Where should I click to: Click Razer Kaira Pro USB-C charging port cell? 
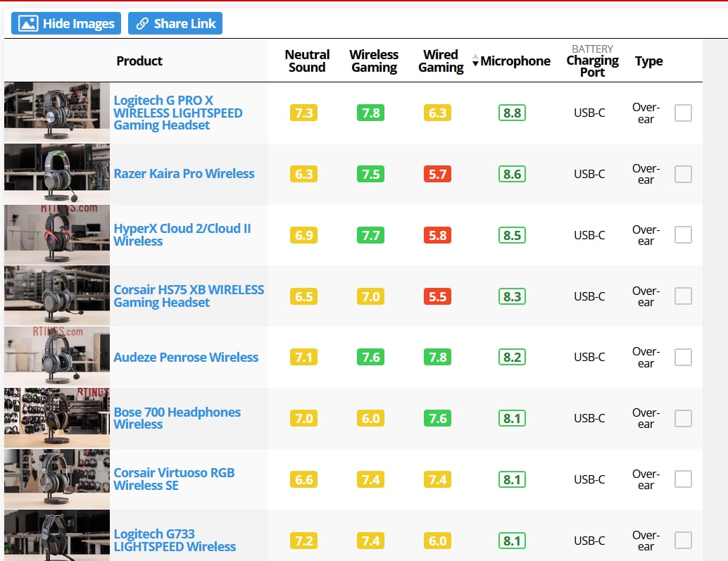click(x=589, y=174)
